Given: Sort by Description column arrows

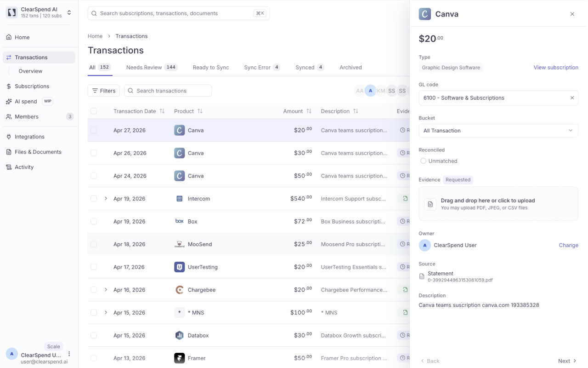Looking at the screenshot, I should point(356,111).
